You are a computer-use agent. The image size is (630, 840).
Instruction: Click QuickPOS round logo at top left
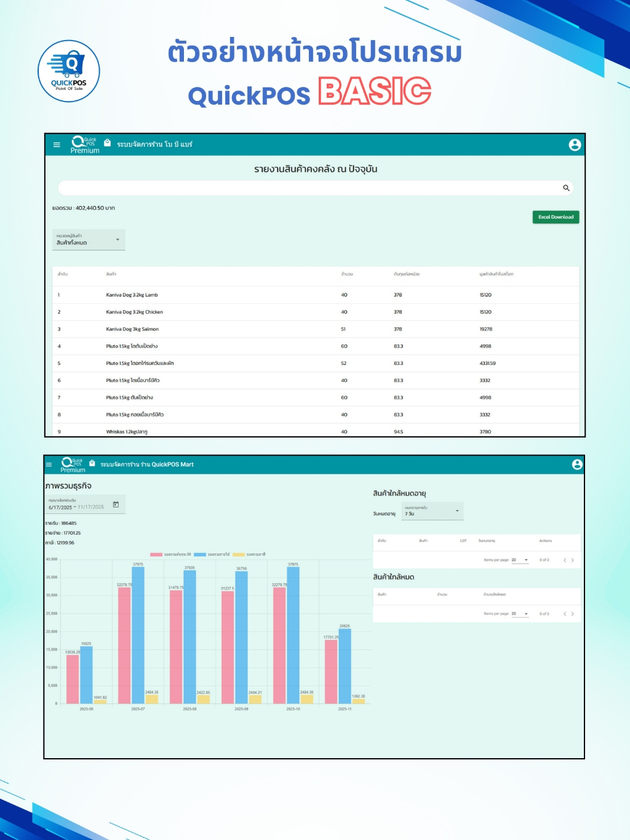point(69,71)
